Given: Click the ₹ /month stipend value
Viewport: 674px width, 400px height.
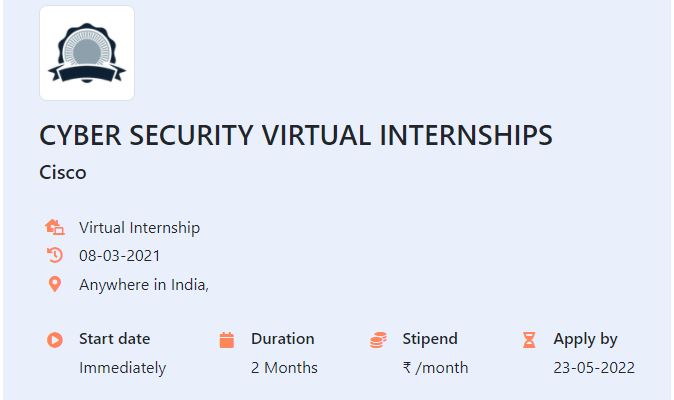Looking at the screenshot, I should 435,368.
